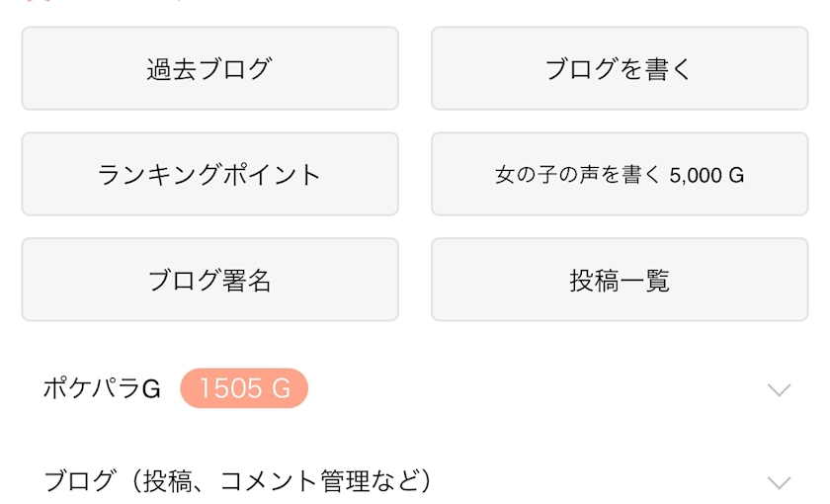Viewport: 830px width, 504px height.
Task: Click the ブログを書く button
Action: coord(620,69)
